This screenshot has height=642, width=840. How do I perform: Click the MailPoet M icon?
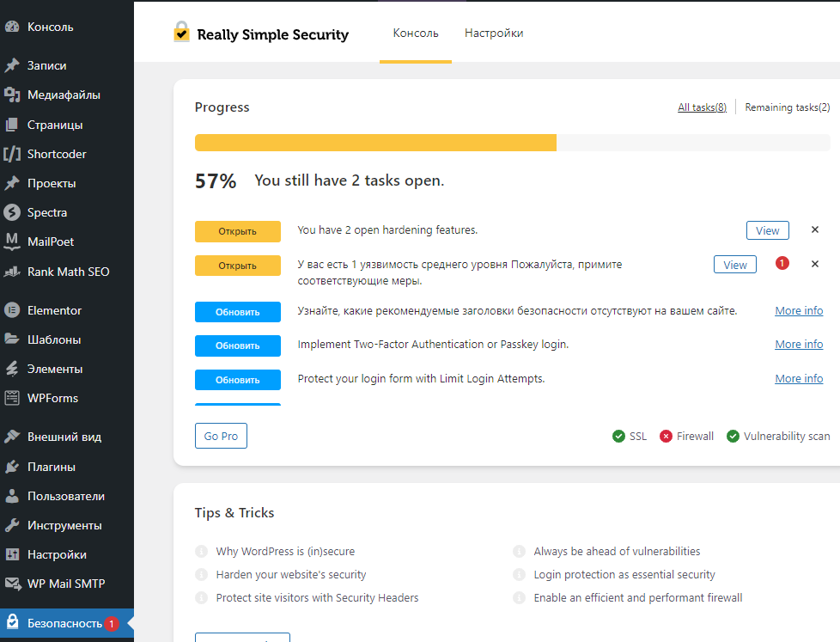click(x=12, y=242)
